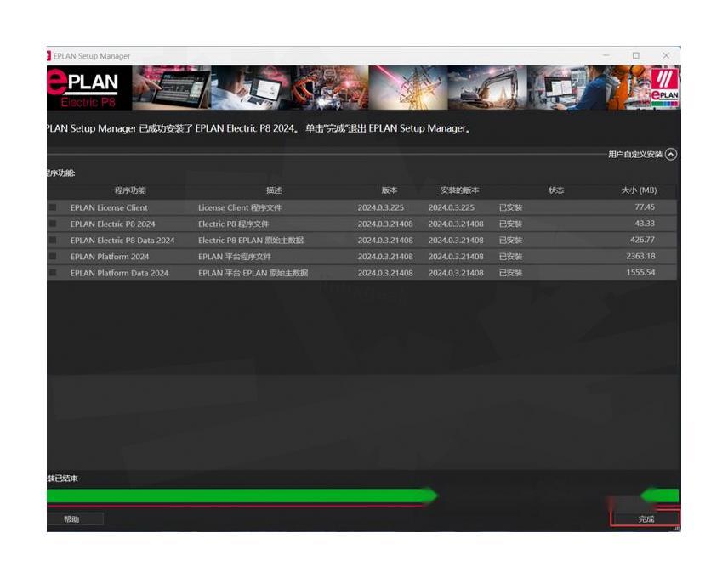Click the red EPLAN logo at banner right
728x578 pixels.
point(664,88)
